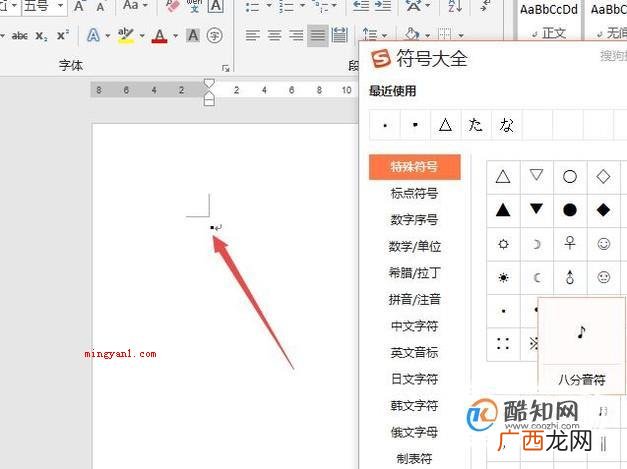Screen dimensions: 627x469
Task: Open 英文音标 category
Action: coord(414,353)
